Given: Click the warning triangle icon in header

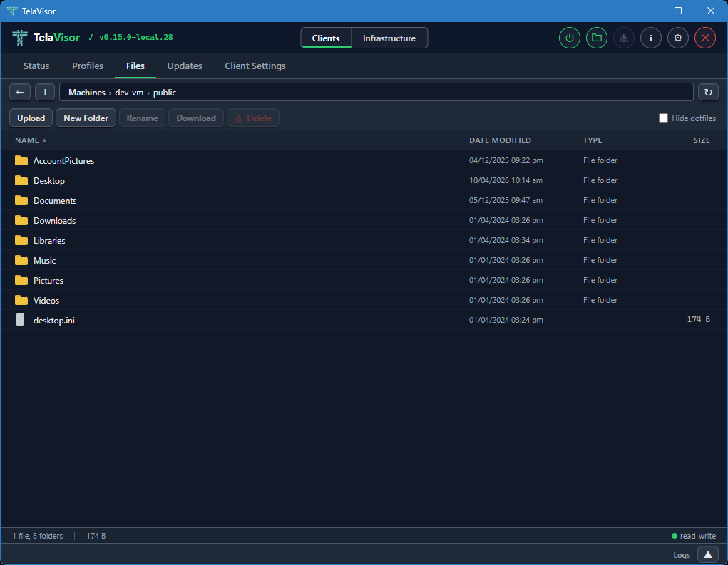Looking at the screenshot, I should tap(623, 38).
